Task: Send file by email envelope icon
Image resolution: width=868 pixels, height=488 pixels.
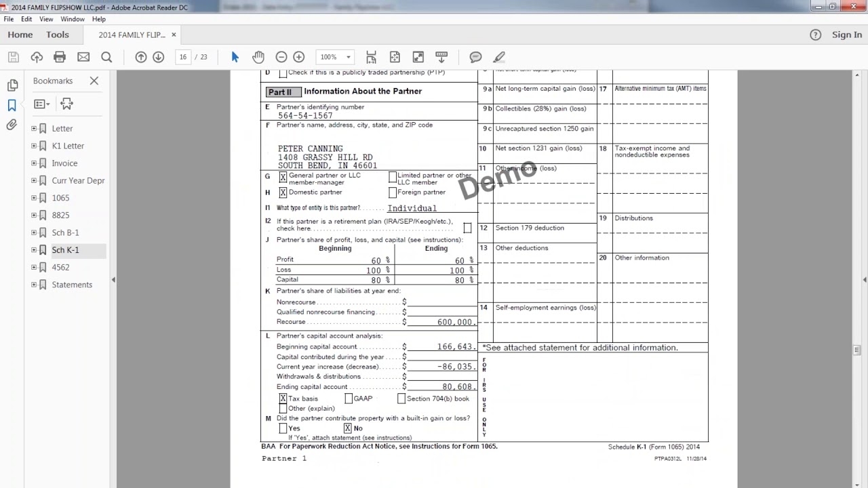Action: (83, 57)
